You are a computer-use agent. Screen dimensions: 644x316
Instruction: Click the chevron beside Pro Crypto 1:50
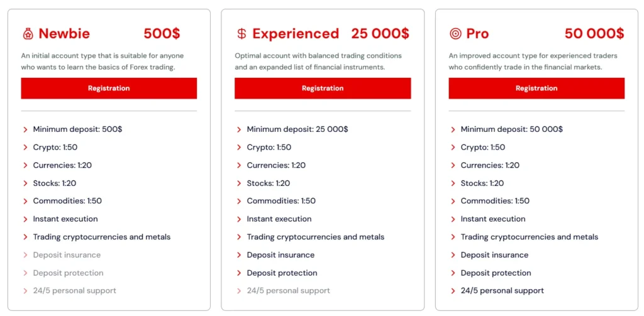(453, 148)
